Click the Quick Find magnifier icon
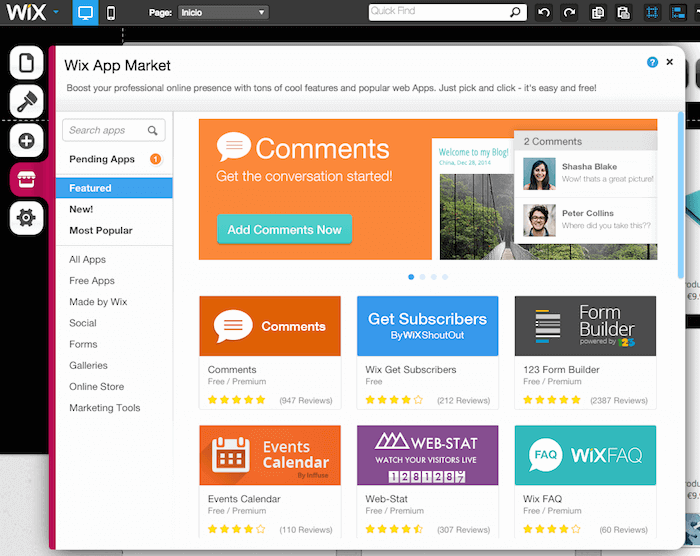 click(515, 12)
